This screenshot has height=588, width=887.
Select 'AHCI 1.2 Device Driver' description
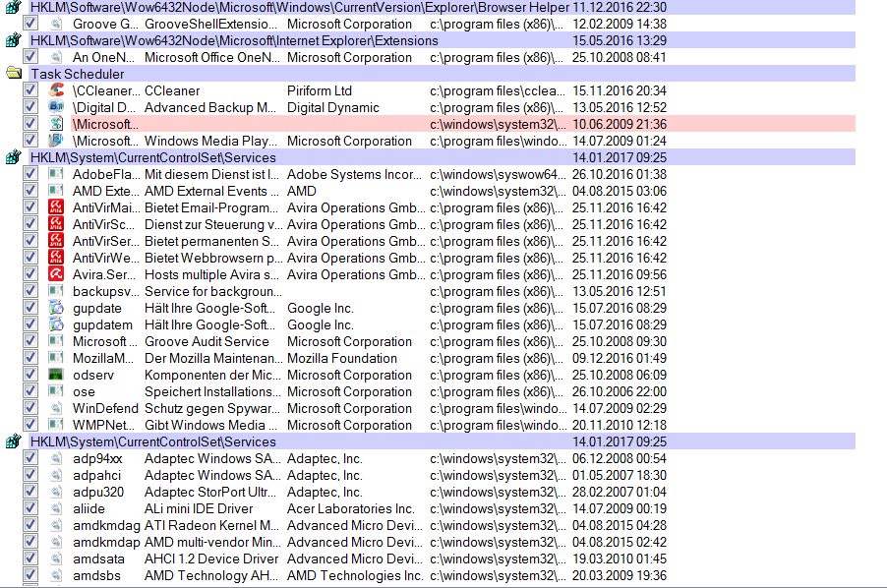click(x=211, y=559)
